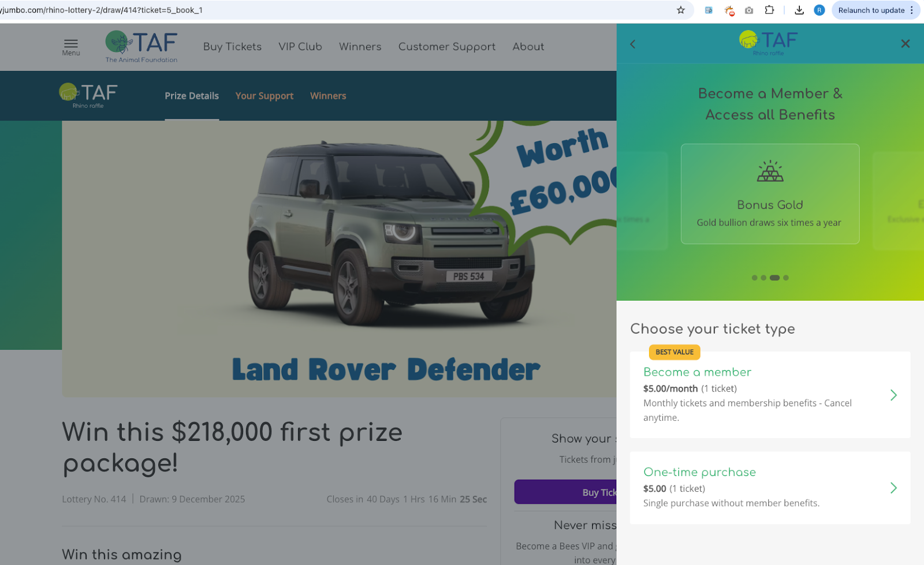Open the browser extensions puzzle icon
Image resolution: width=924 pixels, height=565 pixels.
[769, 10]
